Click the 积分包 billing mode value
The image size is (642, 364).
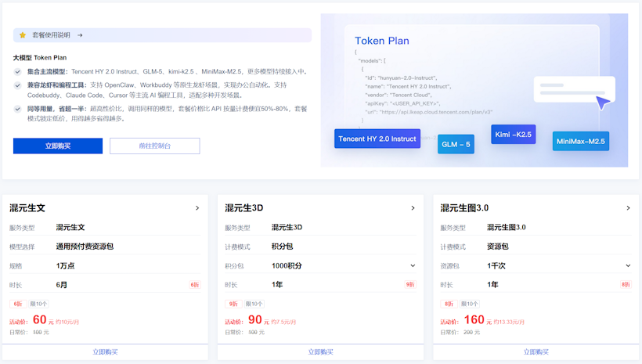click(282, 247)
